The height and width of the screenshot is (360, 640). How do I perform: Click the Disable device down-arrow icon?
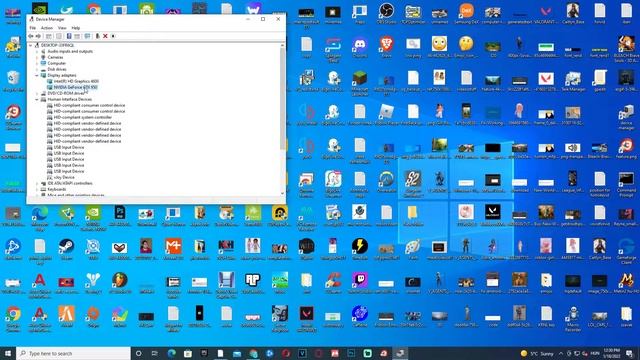(113, 36)
